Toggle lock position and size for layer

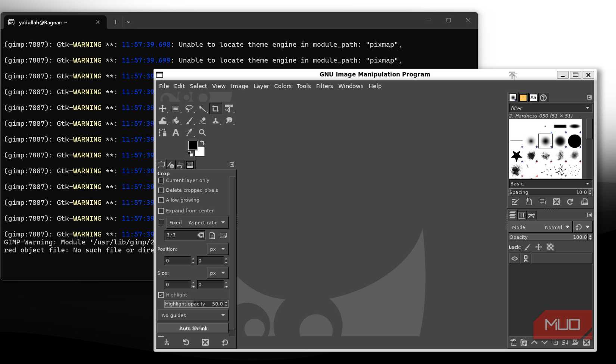coord(538,247)
